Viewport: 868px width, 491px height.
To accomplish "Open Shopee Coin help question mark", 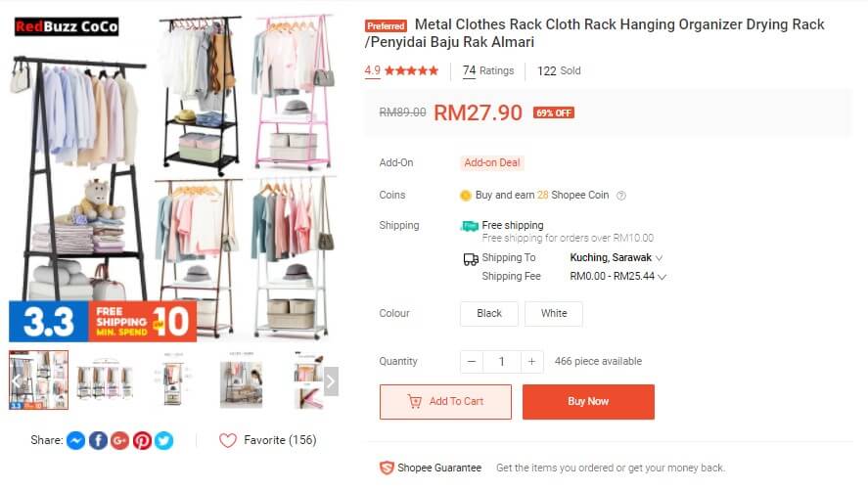I will pyautogui.click(x=621, y=196).
